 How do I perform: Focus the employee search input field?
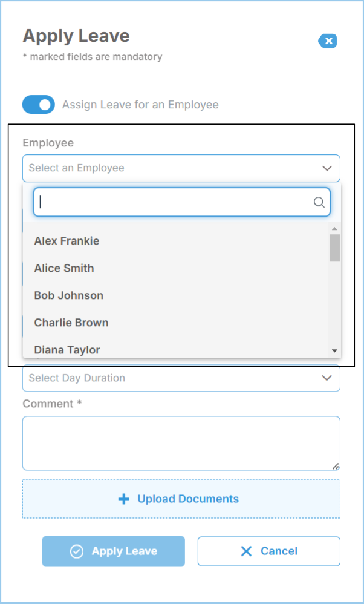click(x=172, y=203)
